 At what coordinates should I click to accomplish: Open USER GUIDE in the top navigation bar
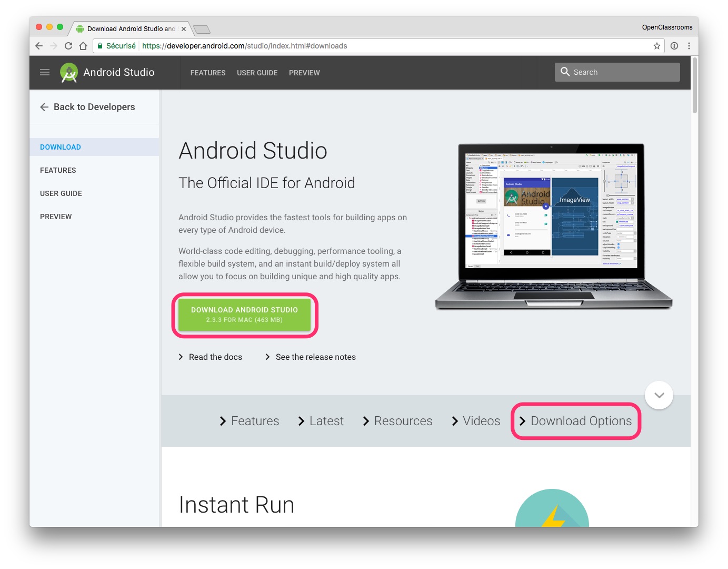pos(257,73)
